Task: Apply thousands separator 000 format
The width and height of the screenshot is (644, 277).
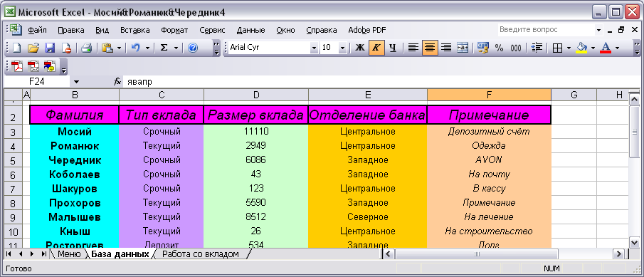Action: click(x=516, y=48)
